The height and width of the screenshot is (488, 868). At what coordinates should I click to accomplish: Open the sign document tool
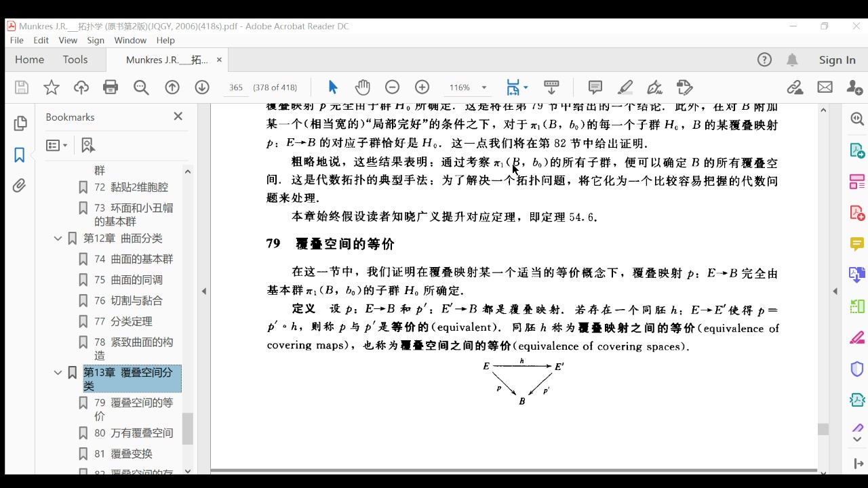[654, 87]
